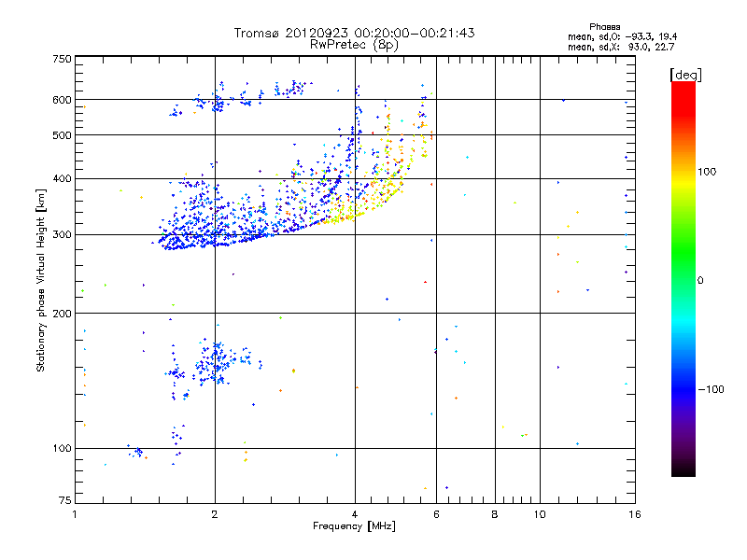Click the 'Stationary phase Virtual Height [km]' axis label
747x560 pixels.
click(40, 280)
